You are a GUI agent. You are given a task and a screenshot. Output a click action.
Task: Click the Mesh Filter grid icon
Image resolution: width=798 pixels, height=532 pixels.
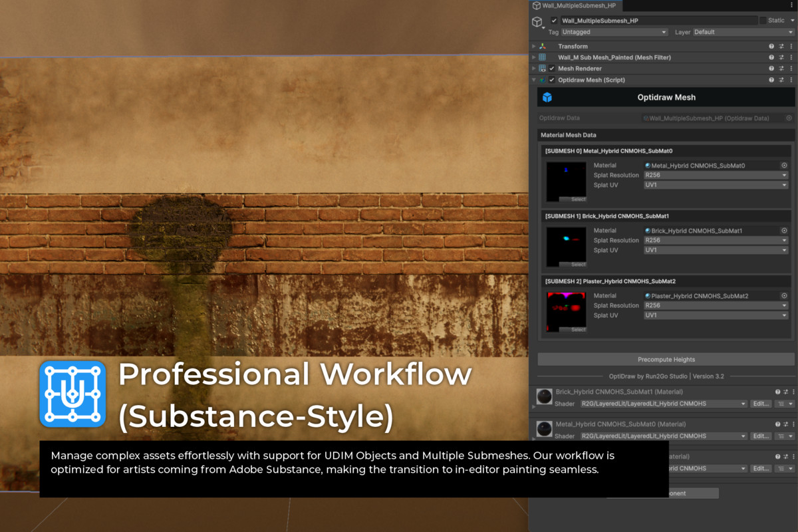(x=543, y=58)
